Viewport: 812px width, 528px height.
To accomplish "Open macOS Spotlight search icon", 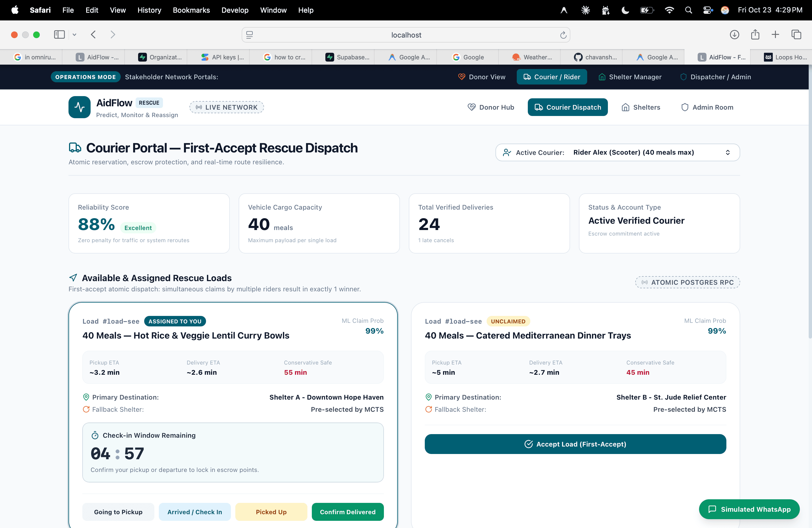I will coord(689,10).
